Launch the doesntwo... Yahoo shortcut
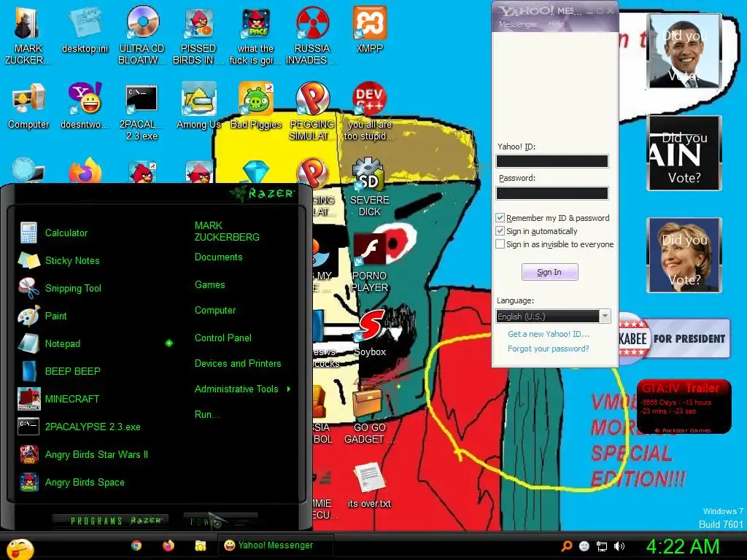The width and height of the screenshot is (747, 560). tap(85, 106)
